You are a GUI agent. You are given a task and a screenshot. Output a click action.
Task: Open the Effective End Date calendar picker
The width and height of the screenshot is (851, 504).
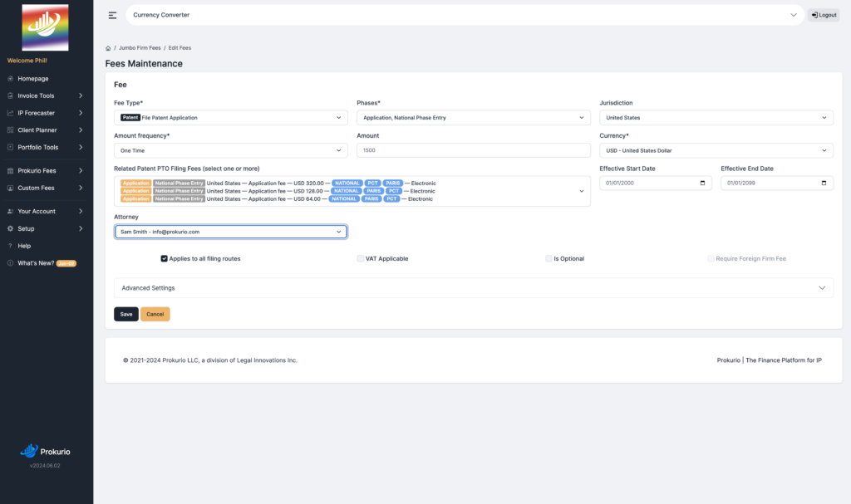824,183
